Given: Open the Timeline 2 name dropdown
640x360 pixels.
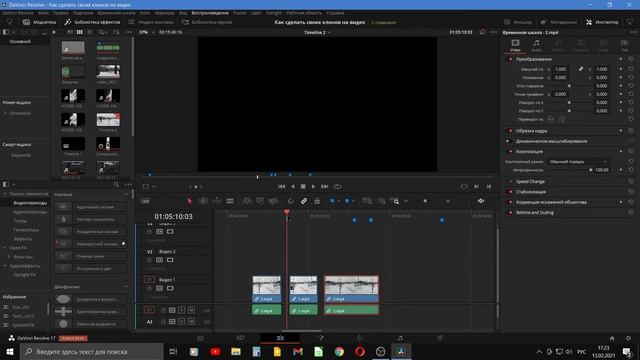Looking at the screenshot, I should (x=317, y=32).
